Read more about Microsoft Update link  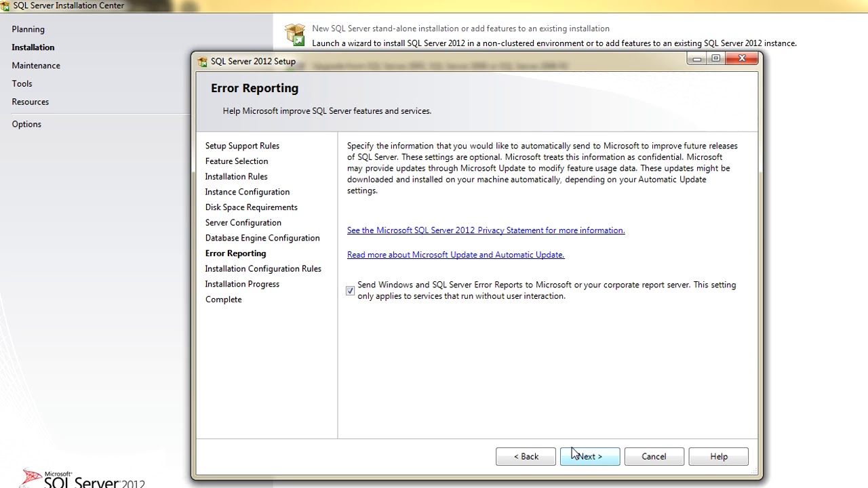456,255
